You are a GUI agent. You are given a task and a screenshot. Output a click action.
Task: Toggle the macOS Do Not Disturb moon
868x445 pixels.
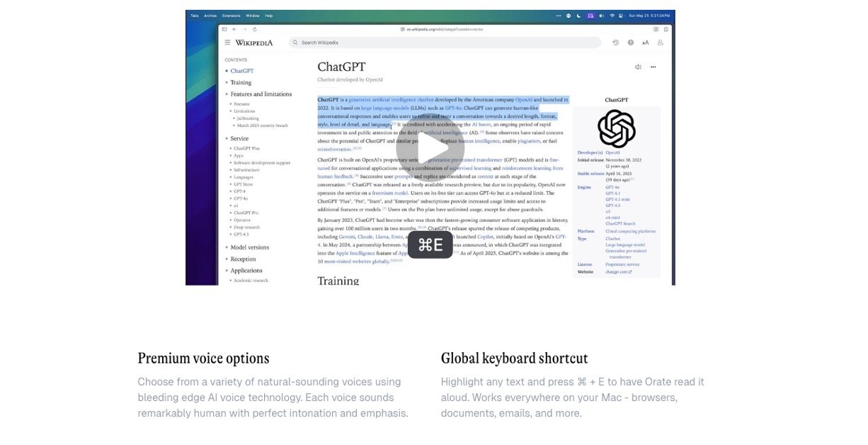click(x=579, y=15)
